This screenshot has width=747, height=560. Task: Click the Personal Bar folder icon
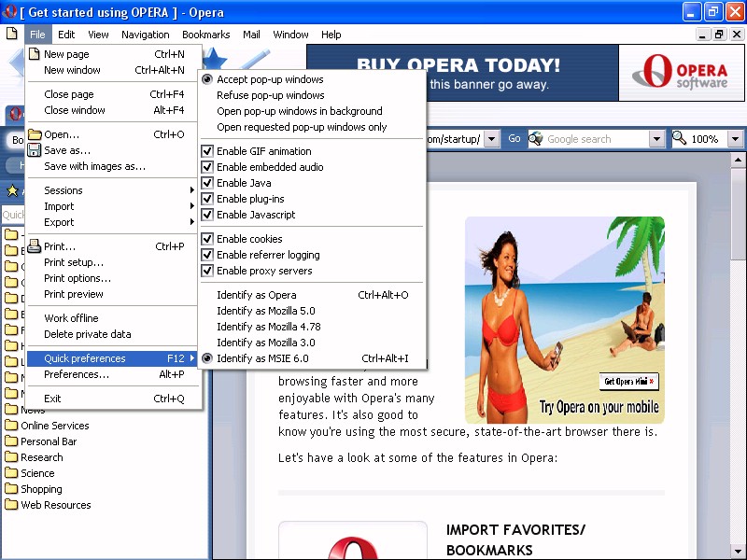click(11, 441)
